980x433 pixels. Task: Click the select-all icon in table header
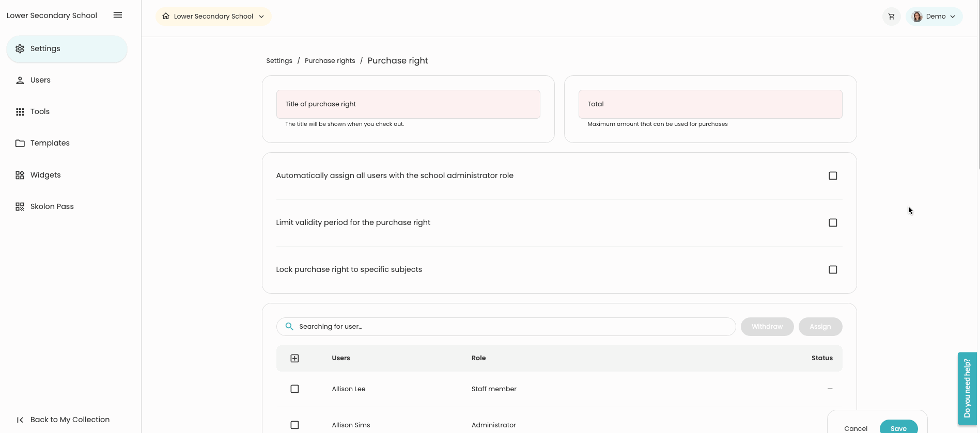point(294,358)
